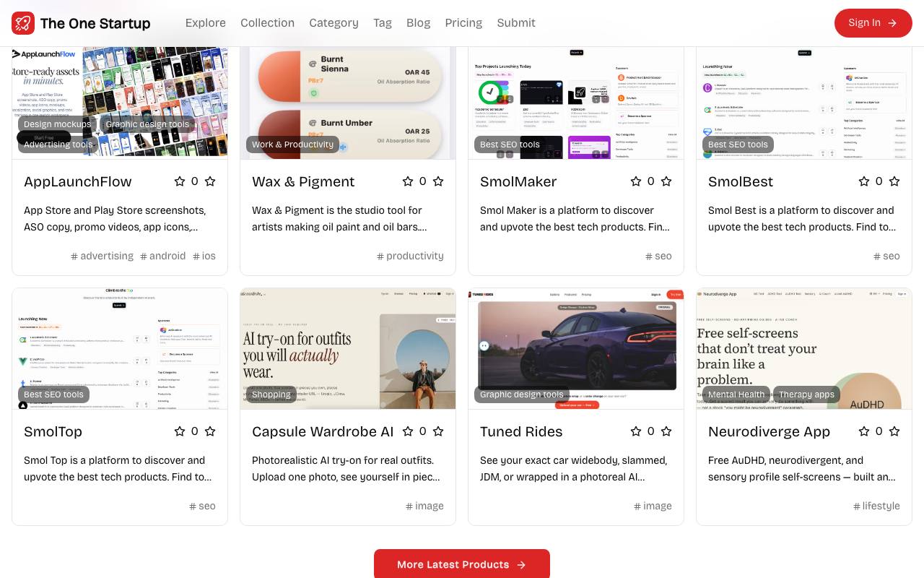The image size is (924, 578).
Task: Click the #lifestyle tag
Action: (x=876, y=506)
